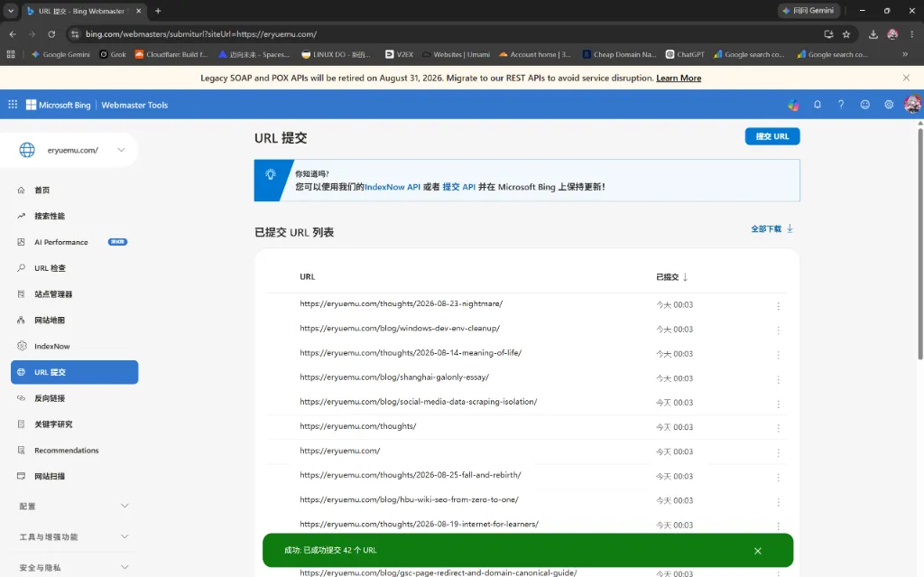Open the notifications bell
Screen dimensions: 924x577
click(x=818, y=105)
